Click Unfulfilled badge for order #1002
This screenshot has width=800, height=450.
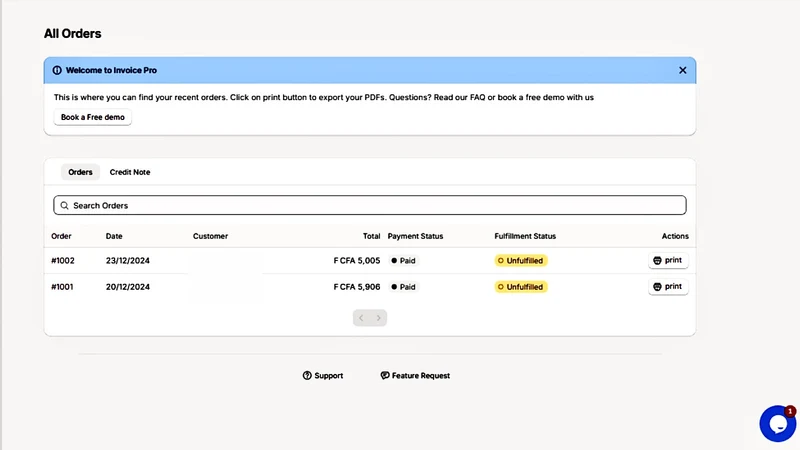[521, 261]
